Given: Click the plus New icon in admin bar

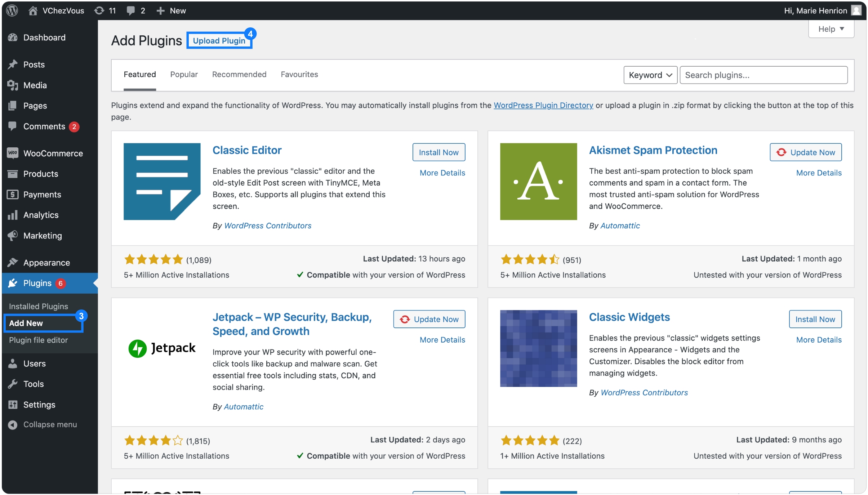Looking at the screenshot, I should [x=160, y=10].
